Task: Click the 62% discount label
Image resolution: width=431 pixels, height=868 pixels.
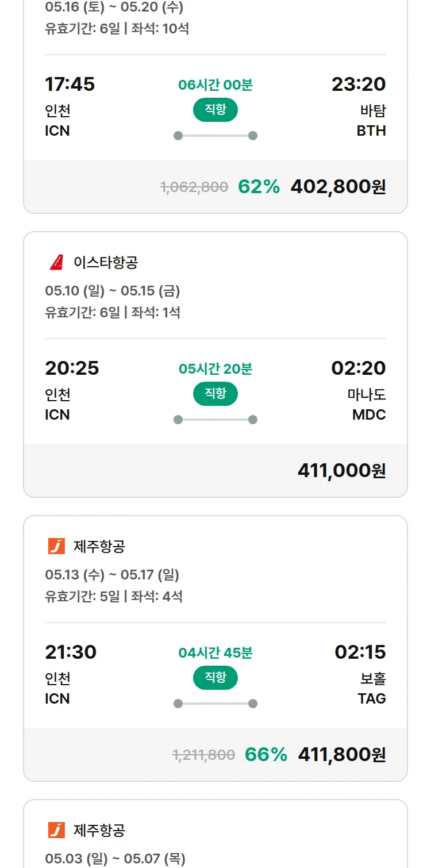Action: pos(259,187)
